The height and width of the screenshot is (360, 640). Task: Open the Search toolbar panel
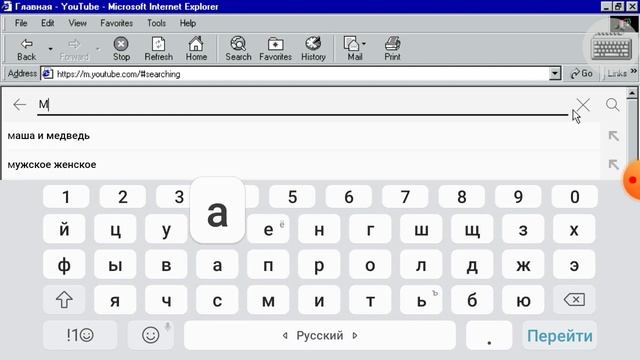pos(238,49)
